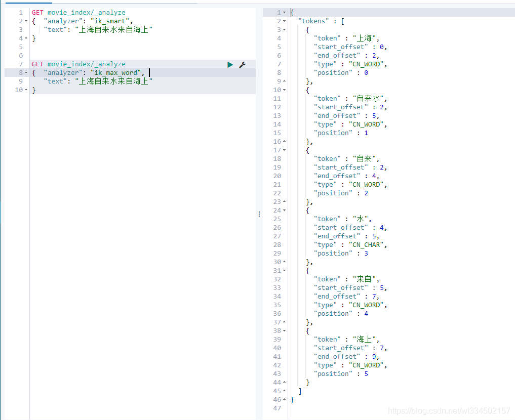Collapse request body fold on editor line 8
Image resolution: width=515 pixels, height=420 pixels.
(26, 73)
